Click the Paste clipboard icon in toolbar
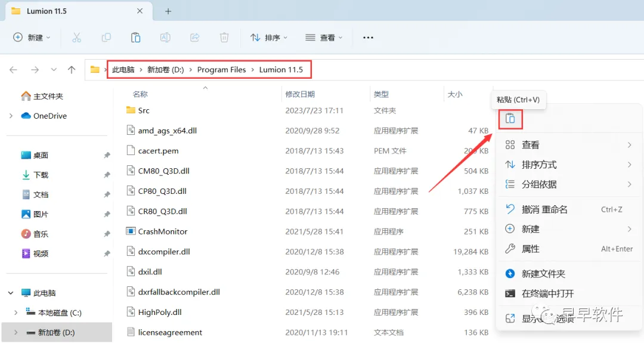The image size is (644, 343). point(135,38)
